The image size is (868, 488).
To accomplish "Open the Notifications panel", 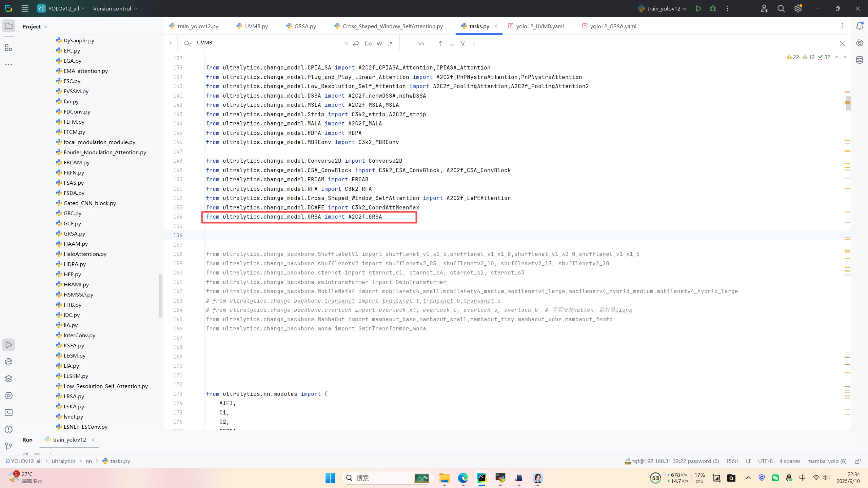I will click(x=860, y=26).
